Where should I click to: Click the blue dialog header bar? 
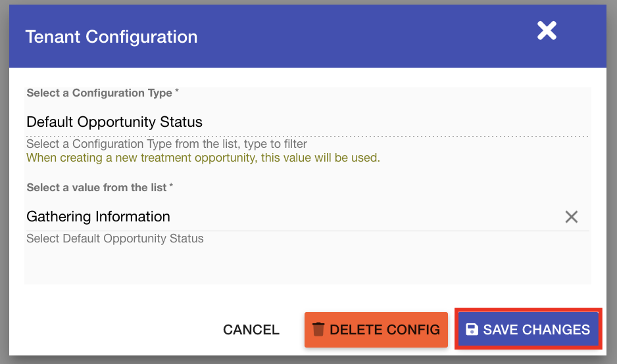pos(368,37)
